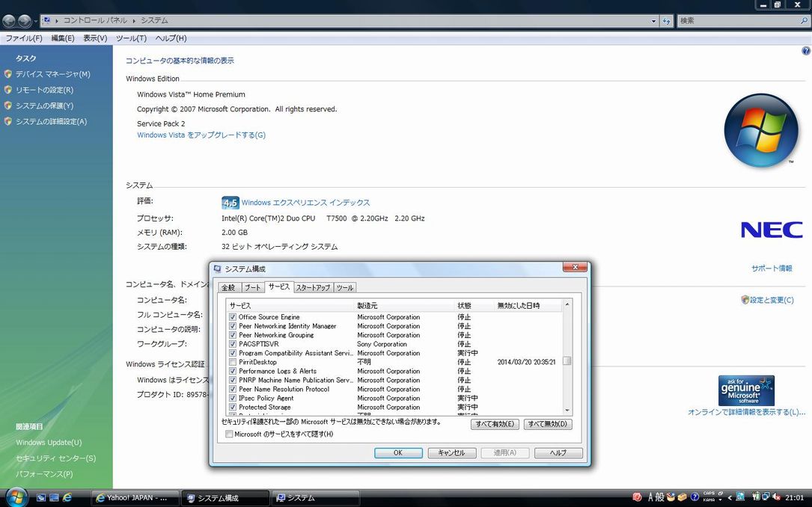This screenshot has width=812, height=507.
Task: Click the IME help question mark icon
Action: tap(695, 498)
